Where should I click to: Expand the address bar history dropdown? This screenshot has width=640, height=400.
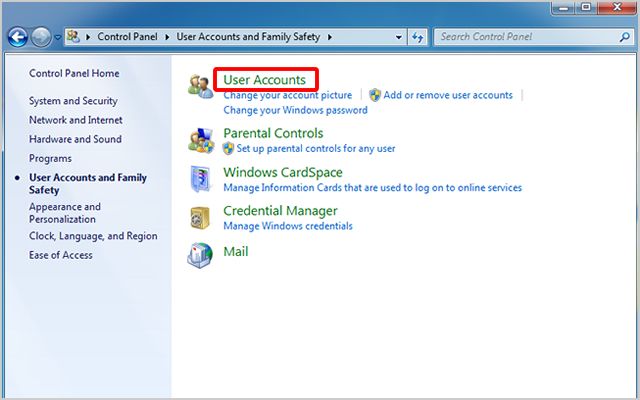396,37
